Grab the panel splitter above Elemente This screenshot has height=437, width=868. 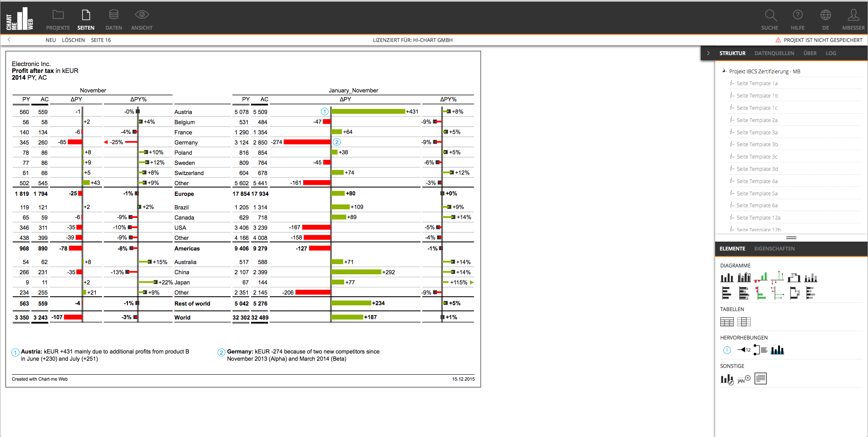click(791, 238)
